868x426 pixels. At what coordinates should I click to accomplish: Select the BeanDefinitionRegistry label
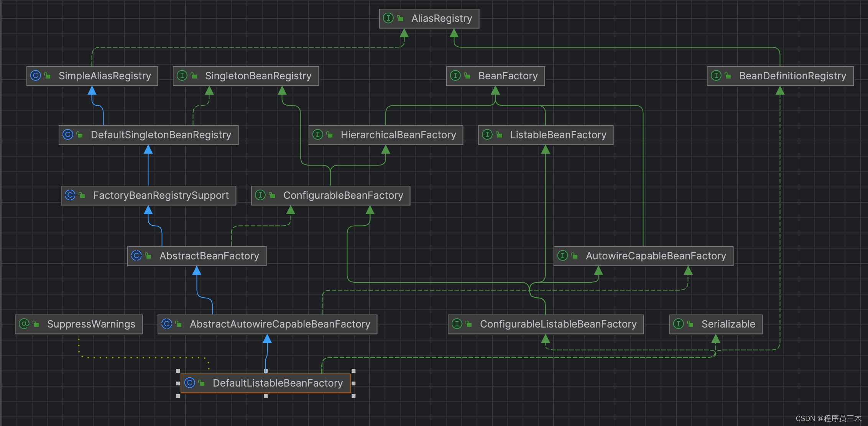tap(792, 76)
